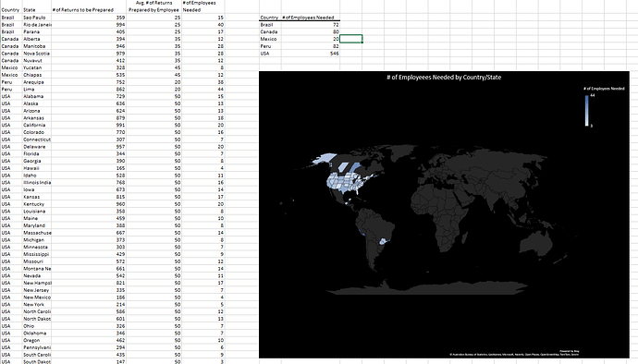Select returns value 346 for Oklahoma
The width and height of the screenshot is (638, 364).
120,334
